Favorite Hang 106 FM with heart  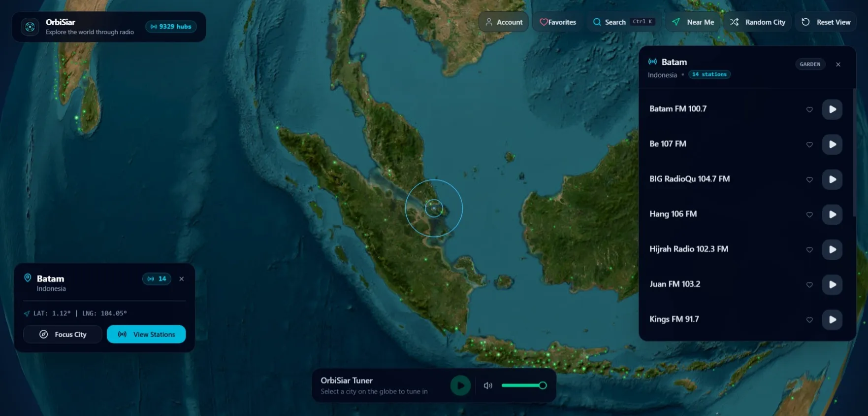pos(809,214)
